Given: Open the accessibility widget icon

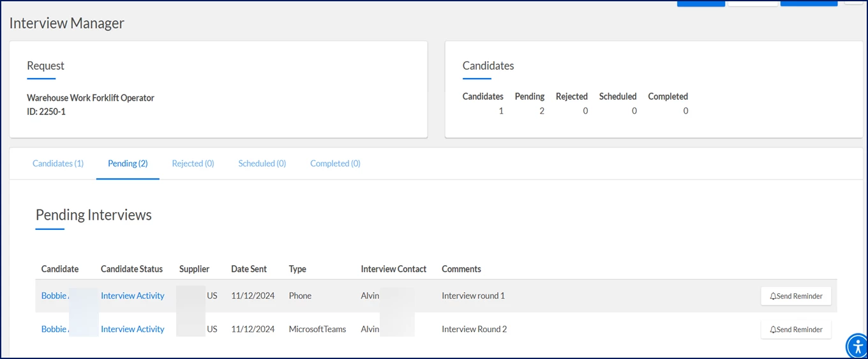Looking at the screenshot, I should pos(857,346).
